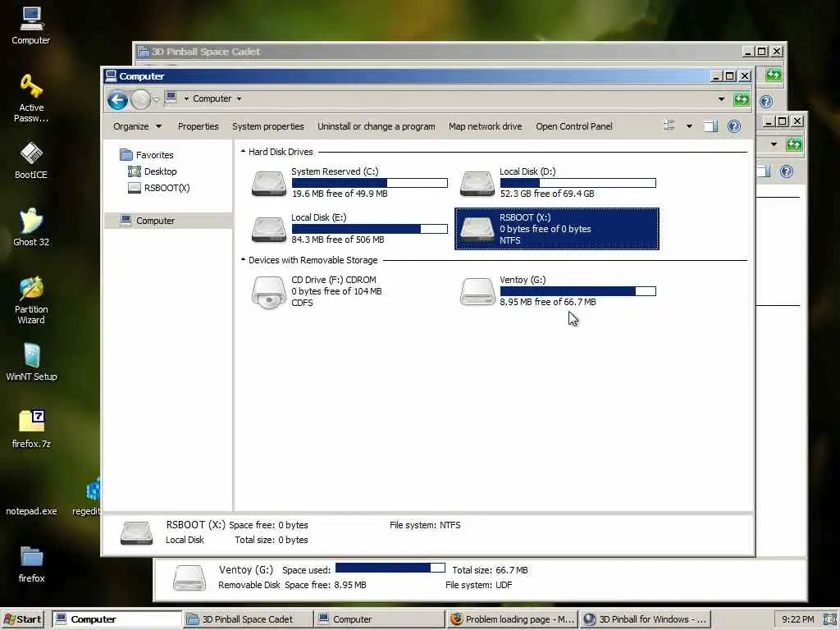Viewport: 840px width, 630px height.
Task: Click the Ventoy (G:) details pane drive icon
Action: [x=189, y=578]
